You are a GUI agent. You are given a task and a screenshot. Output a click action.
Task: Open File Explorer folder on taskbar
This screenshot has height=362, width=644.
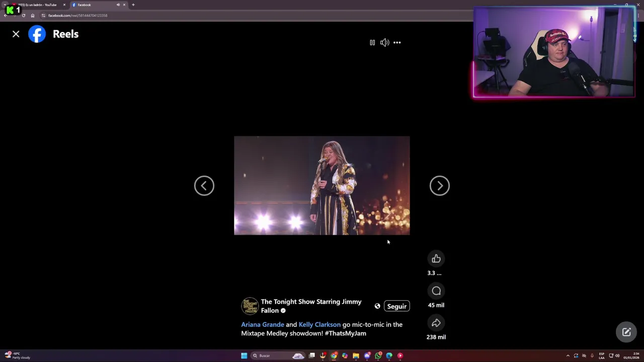356,356
